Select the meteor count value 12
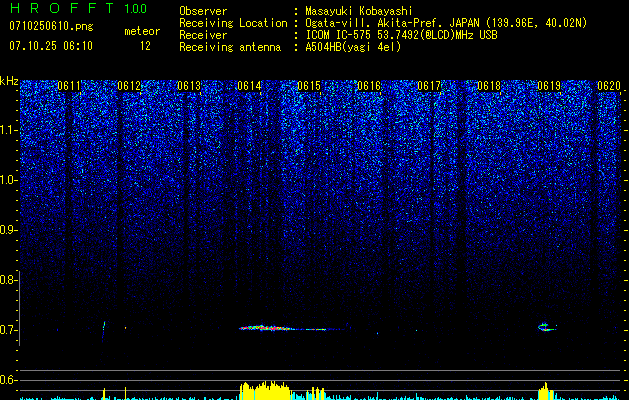629x400 pixels. point(145,46)
